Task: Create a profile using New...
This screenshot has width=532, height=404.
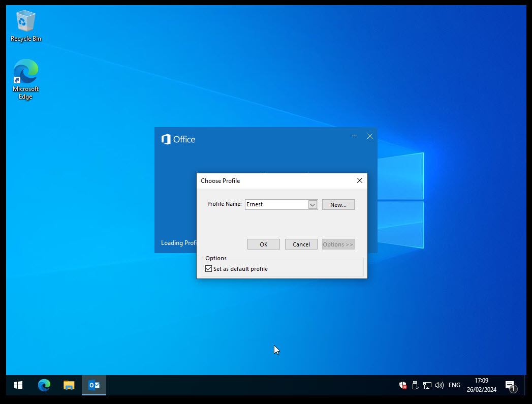Action: pyautogui.click(x=338, y=204)
